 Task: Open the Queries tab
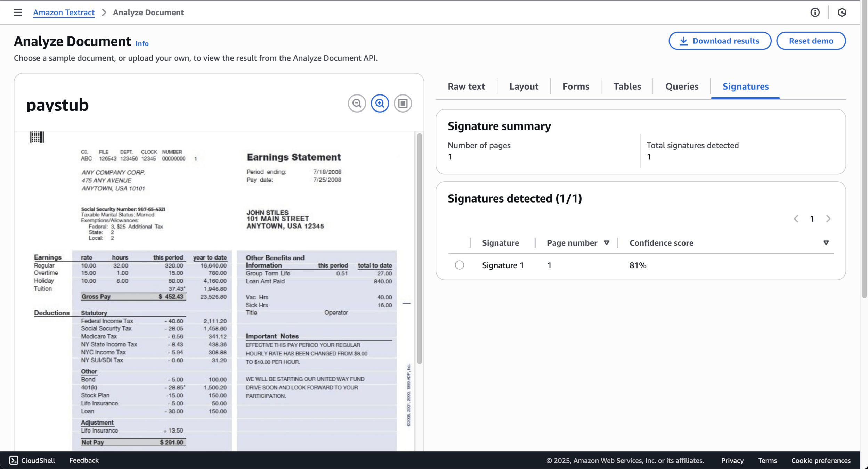click(x=681, y=86)
